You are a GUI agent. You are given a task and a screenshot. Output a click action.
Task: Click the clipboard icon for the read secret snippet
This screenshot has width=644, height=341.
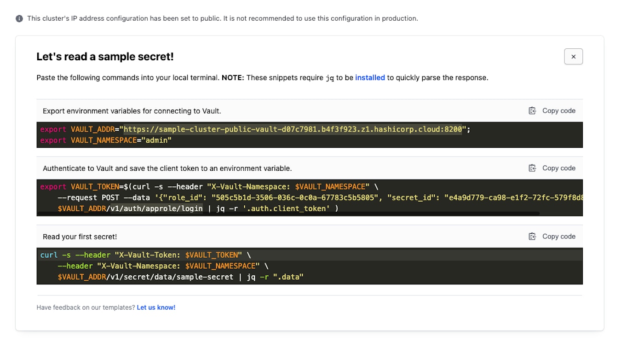coord(532,237)
